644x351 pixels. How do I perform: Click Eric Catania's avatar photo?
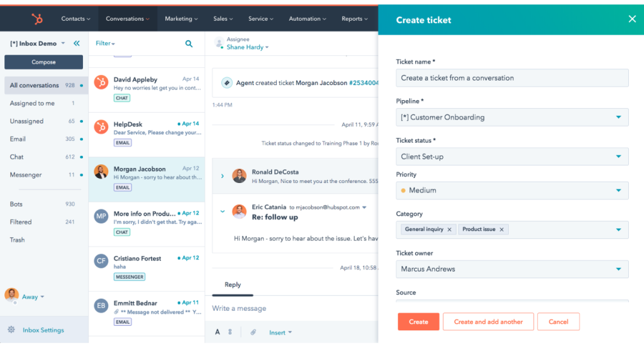239,211
